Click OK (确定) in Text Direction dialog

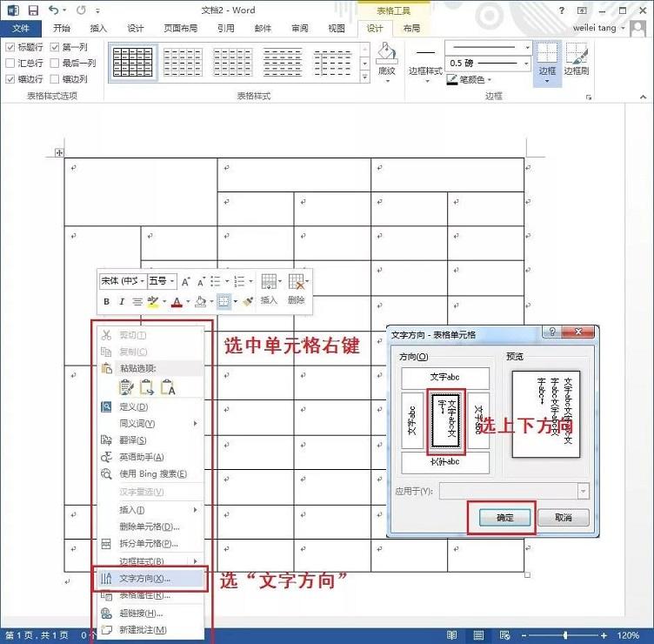tap(504, 518)
